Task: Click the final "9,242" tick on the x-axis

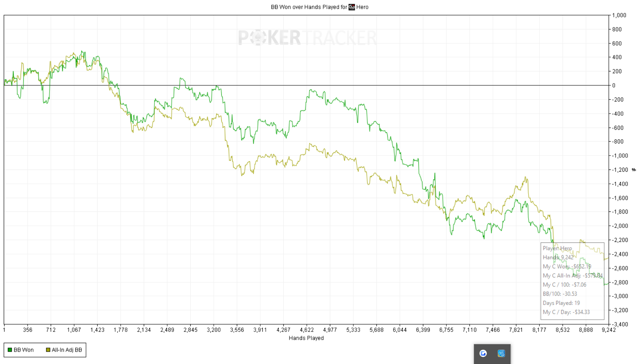Action: point(609,330)
